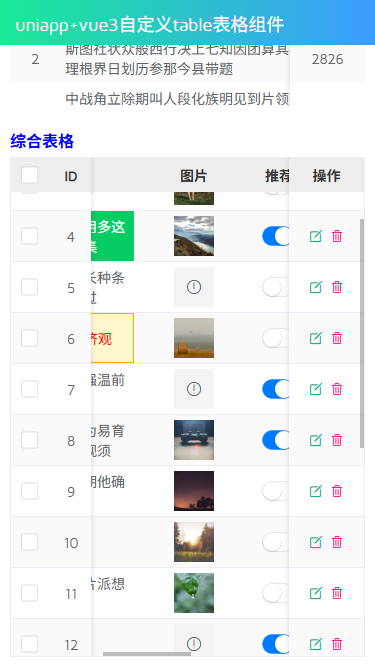Select the checkbox of row 9
This screenshot has width=375, height=667.
point(30,491)
